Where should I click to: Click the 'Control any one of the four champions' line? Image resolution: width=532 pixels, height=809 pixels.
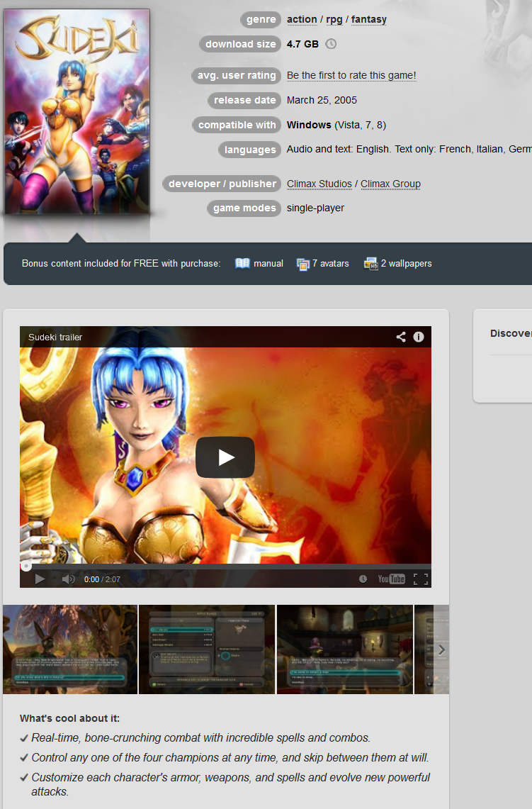coord(230,757)
